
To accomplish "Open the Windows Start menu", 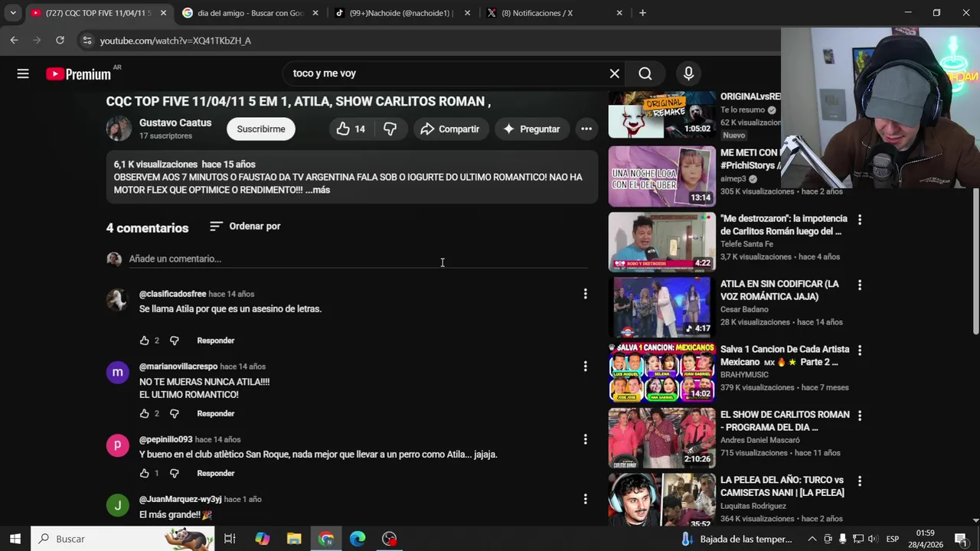I will point(15,539).
